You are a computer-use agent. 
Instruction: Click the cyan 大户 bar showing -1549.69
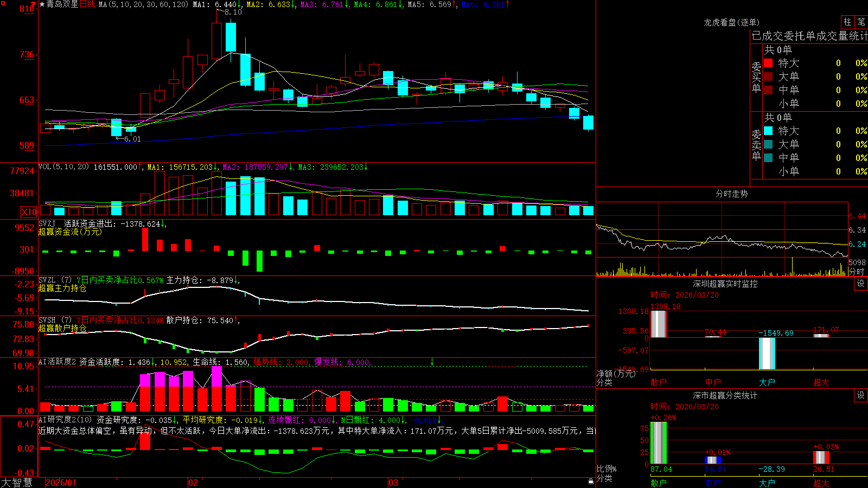(x=767, y=354)
